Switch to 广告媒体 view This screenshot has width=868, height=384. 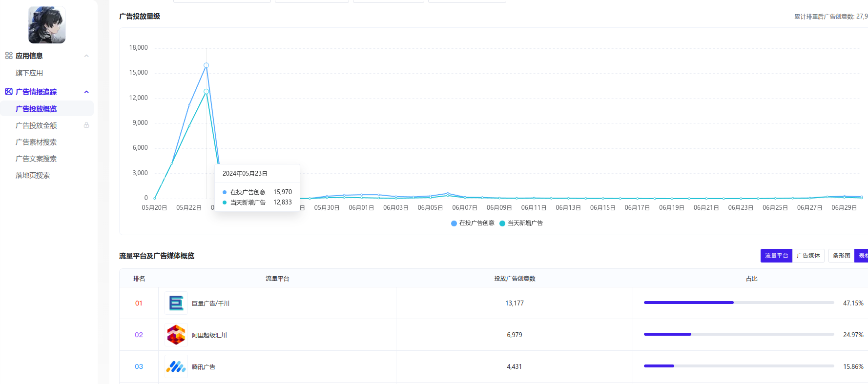coord(808,256)
